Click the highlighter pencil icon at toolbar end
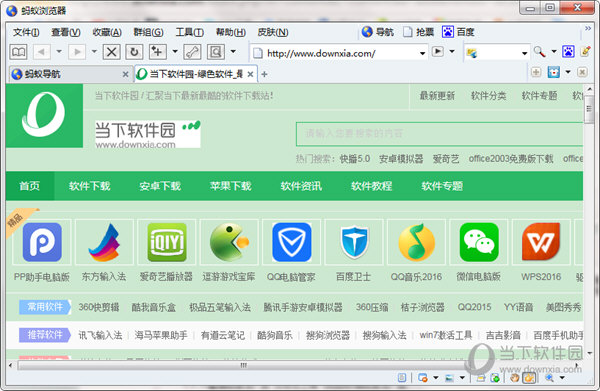Image resolution: width=600 pixels, height=391 pixels. coord(585,51)
